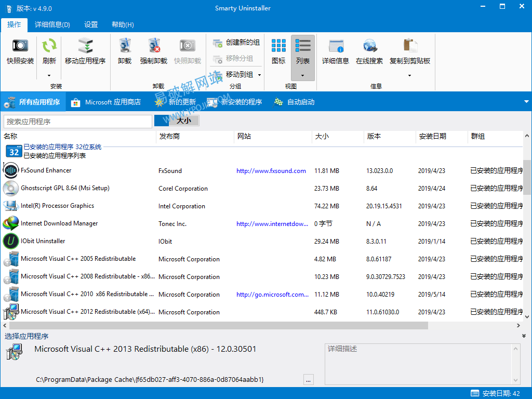Switch to 图标 icon view
Screen dimensions: 532x399
point(278,52)
